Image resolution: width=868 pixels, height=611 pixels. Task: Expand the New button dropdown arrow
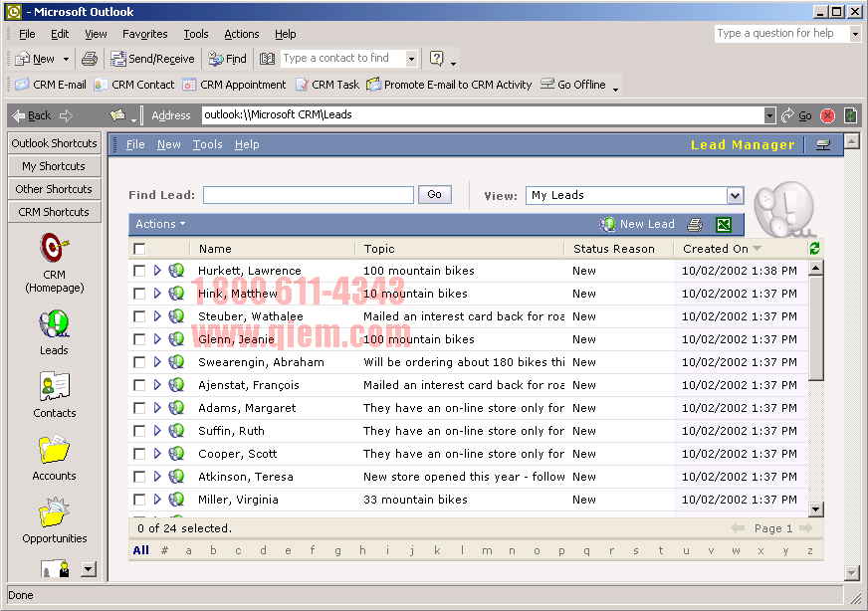(x=66, y=59)
